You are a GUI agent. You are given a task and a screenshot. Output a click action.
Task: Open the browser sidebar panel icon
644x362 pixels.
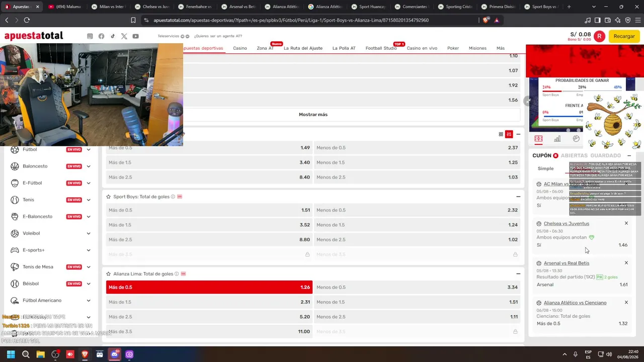[x=597, y=20]
